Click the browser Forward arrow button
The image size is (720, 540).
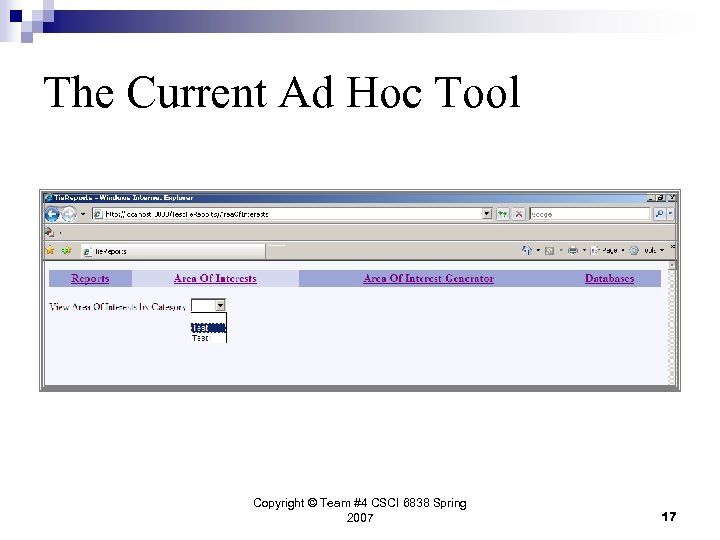pos(69,214)
